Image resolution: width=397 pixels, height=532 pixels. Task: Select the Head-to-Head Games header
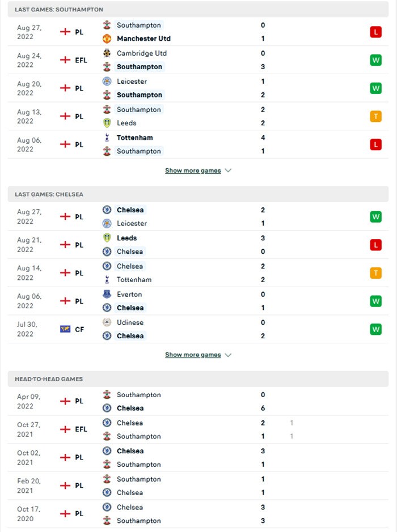[49, 379]
